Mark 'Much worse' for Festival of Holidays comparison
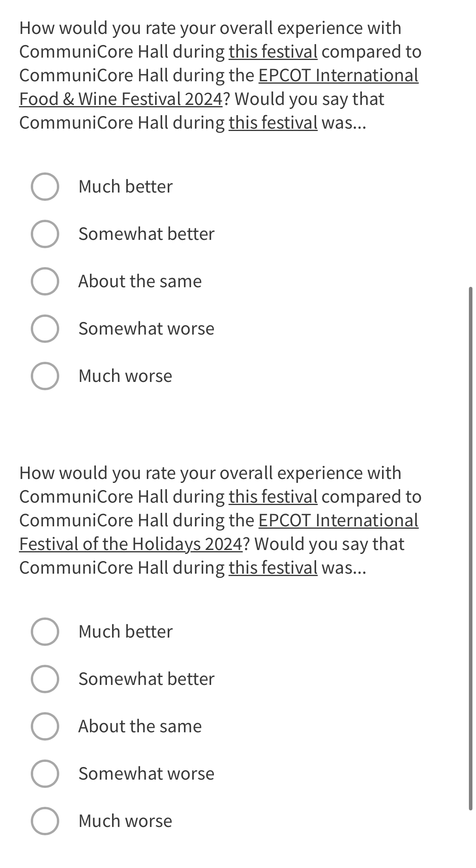The image size is (476, 868). (x=45, y=821)
